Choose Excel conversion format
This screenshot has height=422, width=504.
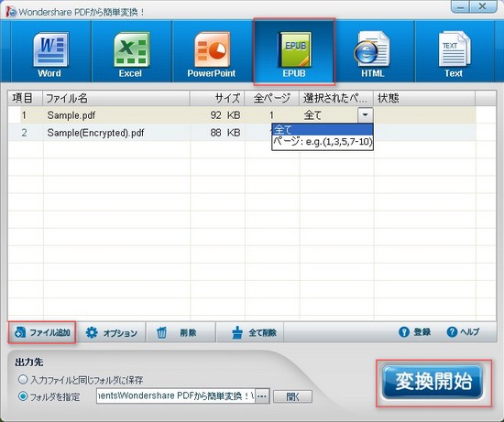click(x=131, y=50)
